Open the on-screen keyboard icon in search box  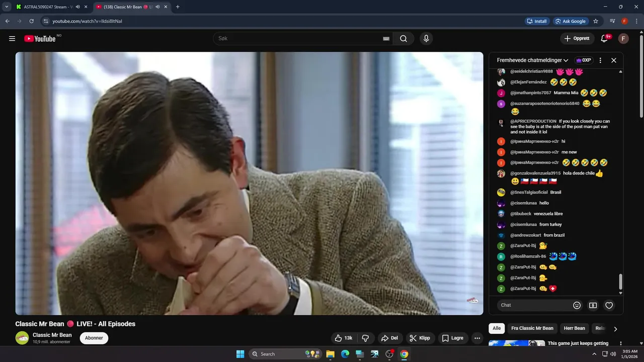coord(386,39)
